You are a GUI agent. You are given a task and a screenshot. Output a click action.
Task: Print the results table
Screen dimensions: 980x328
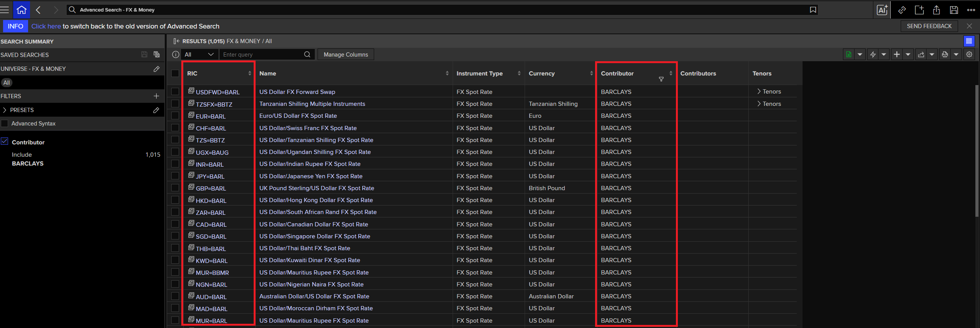[x=945, y=55]
